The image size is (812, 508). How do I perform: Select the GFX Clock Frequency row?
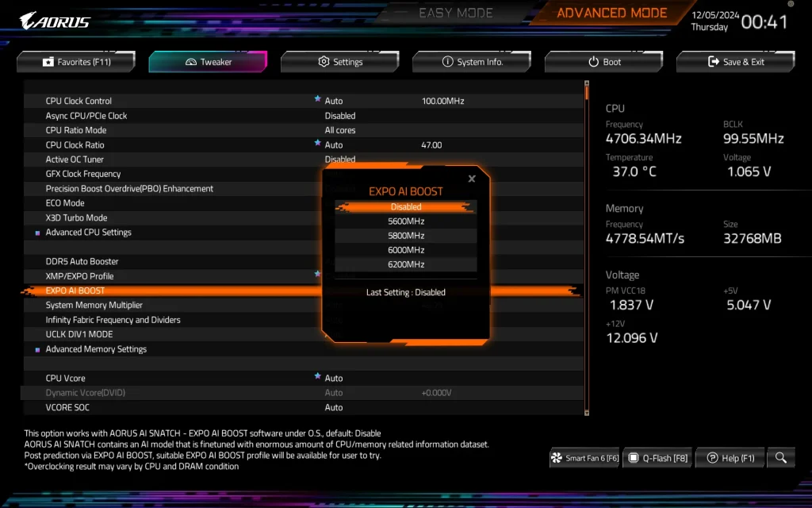[x=304, y=174]
